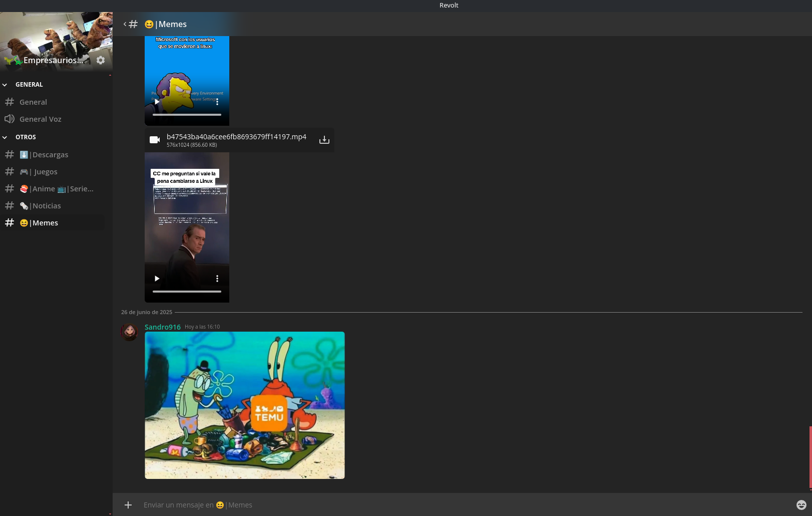
Task: Click the b47543ba40a6cee6fb8693679ff14197.mp4 file name
Action: tap(236, 137)
